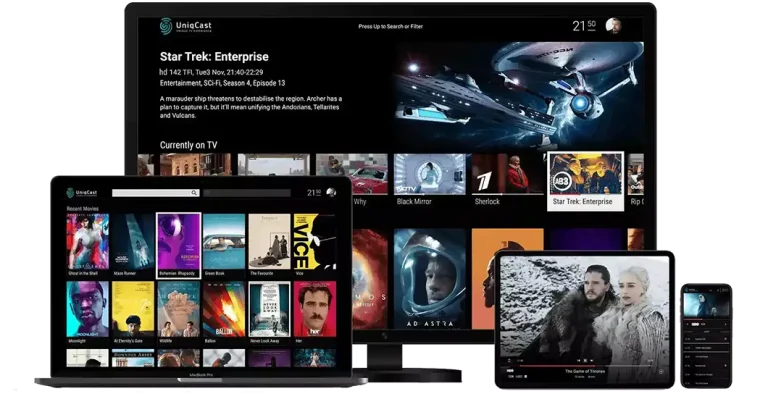The height and width of the screenshot is (407, 768).
Task: Click the 'Entertainment, SCi-Fi, Season 4, Episode 13' line
Action: [x=222, y=83]
